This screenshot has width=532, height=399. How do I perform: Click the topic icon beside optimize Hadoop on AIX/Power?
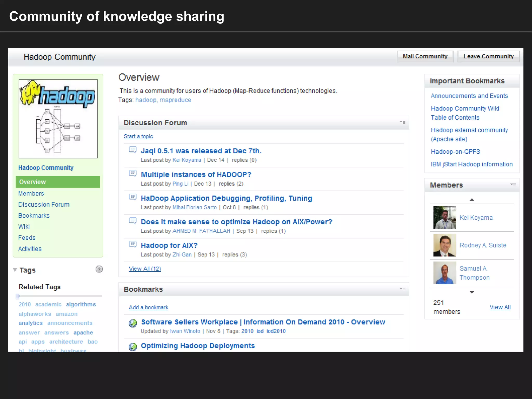[133, 221]
